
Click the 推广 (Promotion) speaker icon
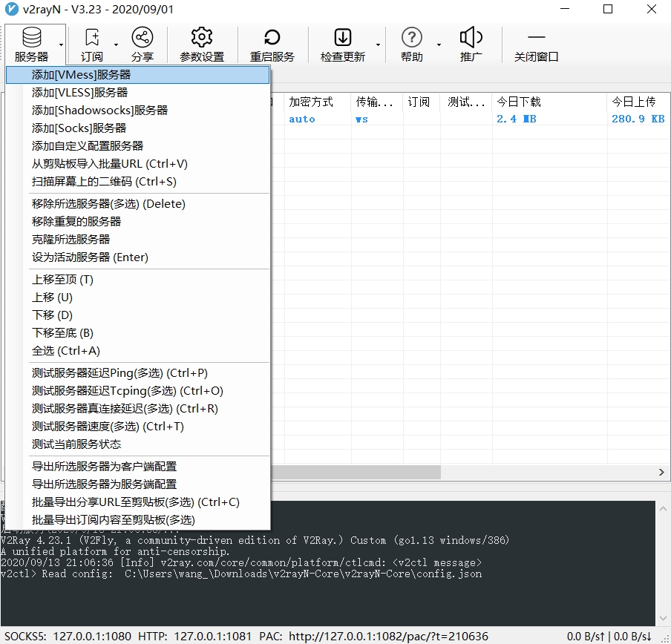click(x=471, y=45)
